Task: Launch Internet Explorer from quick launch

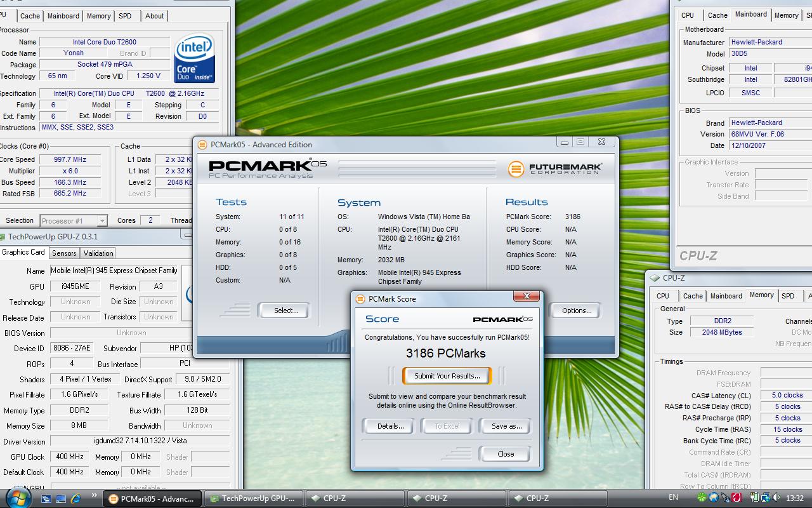Action: [x=76, y=498]
